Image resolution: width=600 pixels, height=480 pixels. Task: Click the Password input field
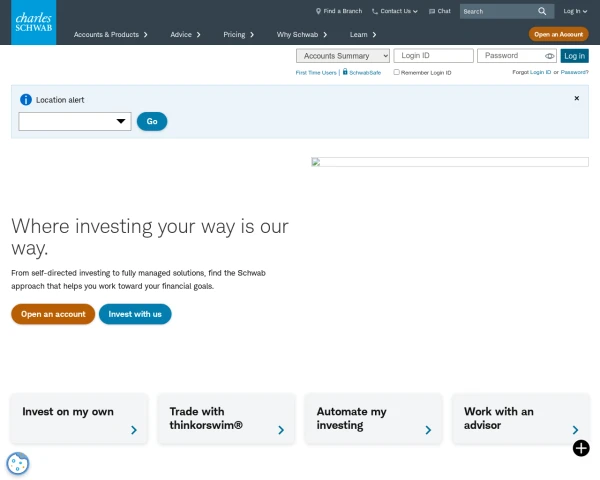517,56
